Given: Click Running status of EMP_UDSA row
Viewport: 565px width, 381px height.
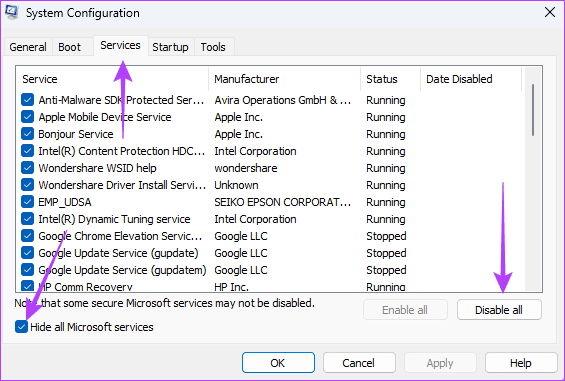Looking at the screenshot, I should tap(386, 202).
